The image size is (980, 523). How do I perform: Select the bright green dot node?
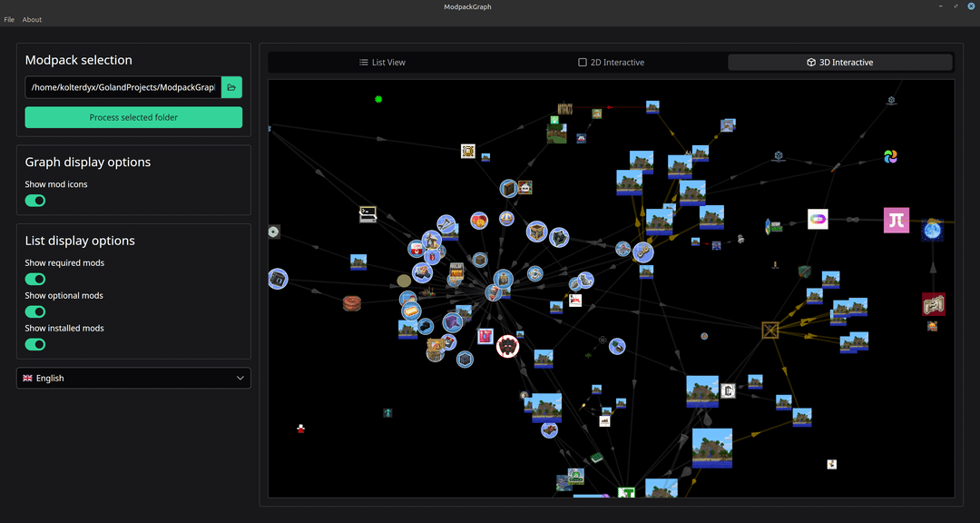pyautogui.click(x=378, y=100)
